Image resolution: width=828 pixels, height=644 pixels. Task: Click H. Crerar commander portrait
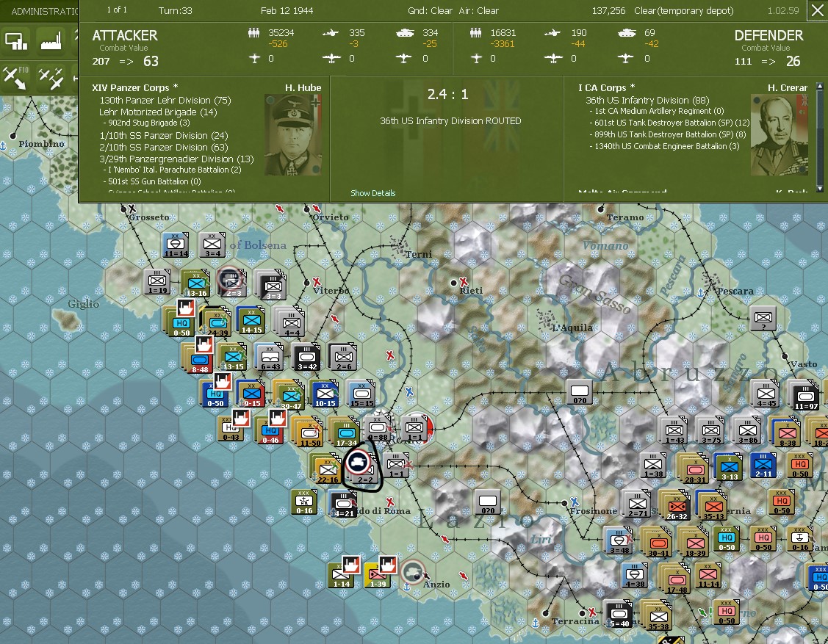pyautogui.click(x=780, y=135)
